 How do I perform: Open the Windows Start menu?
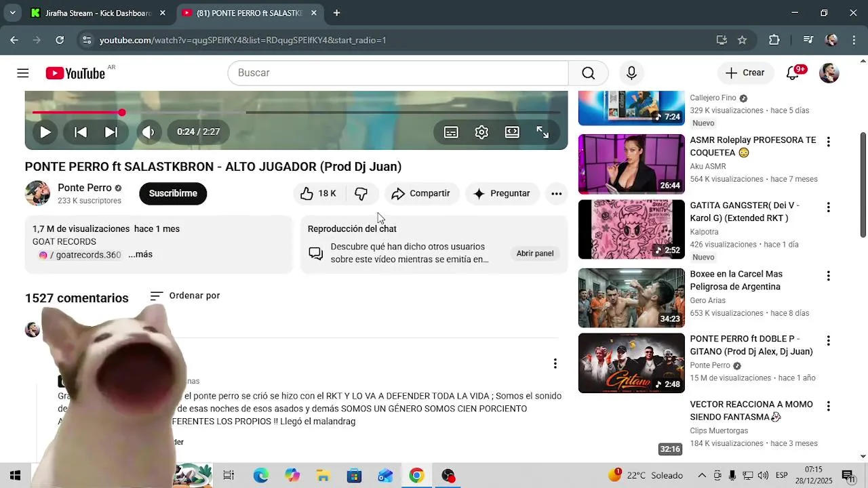[x=15, y=476]
